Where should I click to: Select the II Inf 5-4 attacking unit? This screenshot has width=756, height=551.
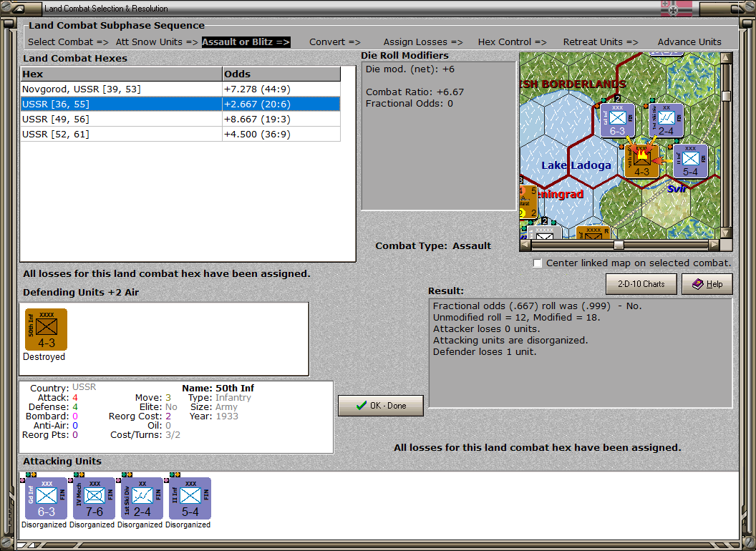[190, 499]
